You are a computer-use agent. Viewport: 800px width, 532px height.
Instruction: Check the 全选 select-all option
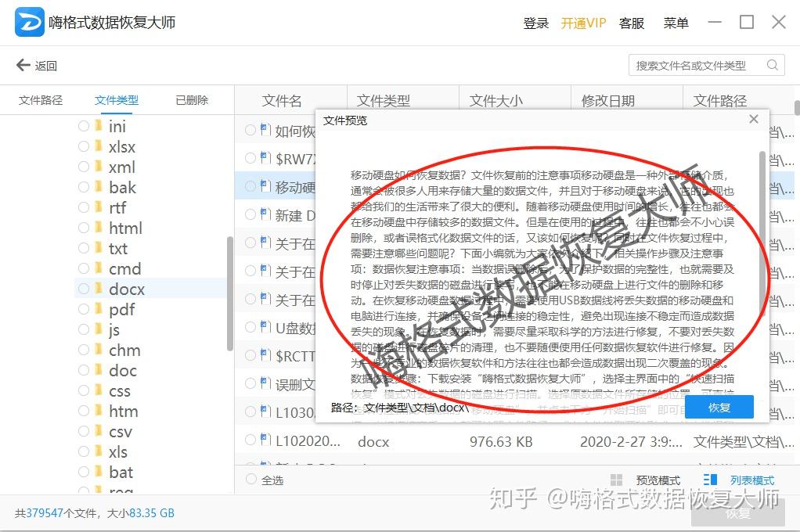(x=251, y=479)
